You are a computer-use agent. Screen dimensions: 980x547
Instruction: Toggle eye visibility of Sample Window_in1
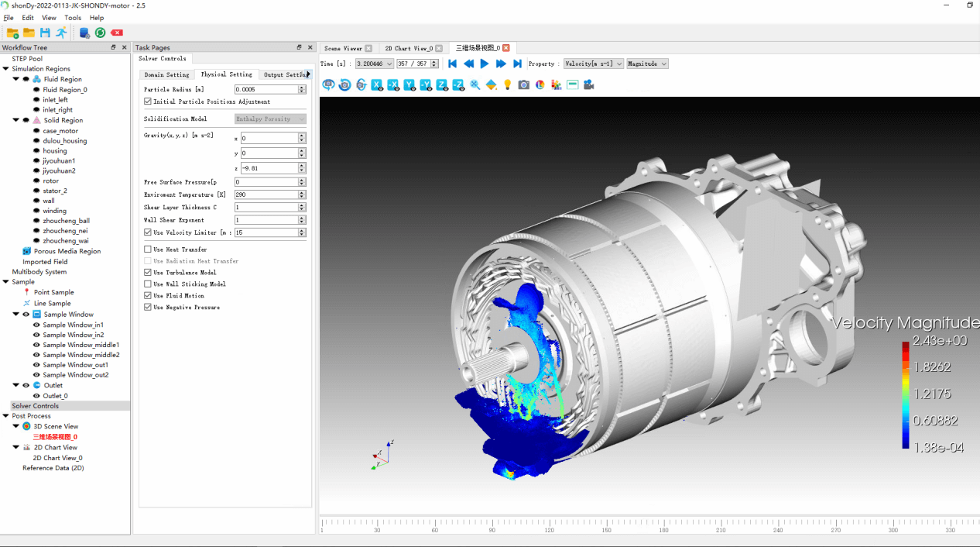36,325
